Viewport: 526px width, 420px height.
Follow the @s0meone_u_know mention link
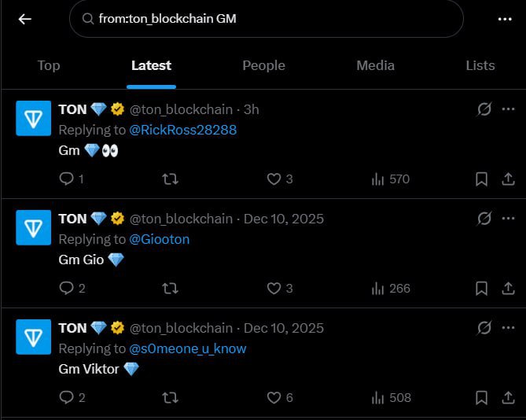(x=187, y=348)
